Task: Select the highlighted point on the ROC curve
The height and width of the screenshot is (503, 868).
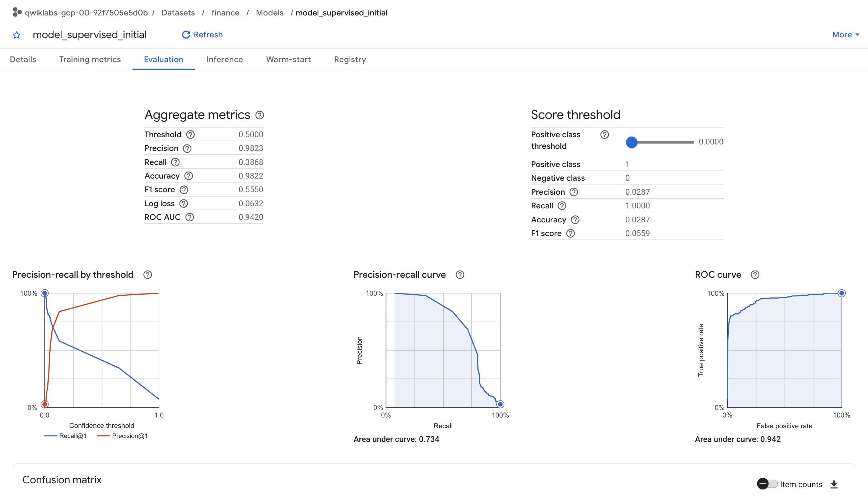Action: [x=842, y=293]
